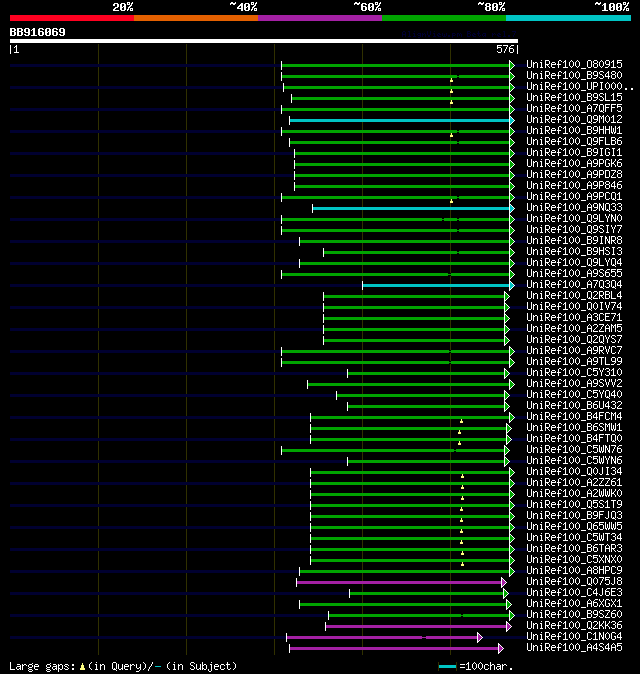Select UniRef100_A4S4A5 label
640x674 pixels.
(x=574, y=648)
